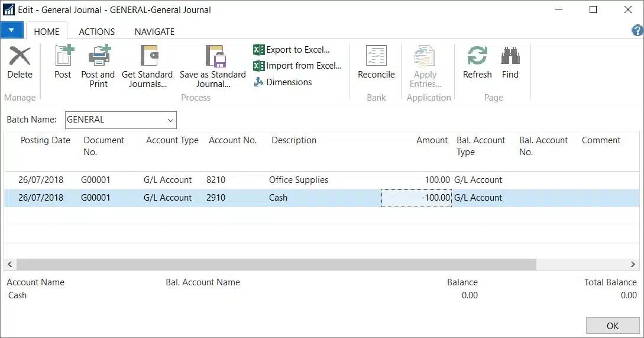Screen dimensions: 644x338
Task: Click Save as Standard Journal icon
Action: (x=213, y=57)
